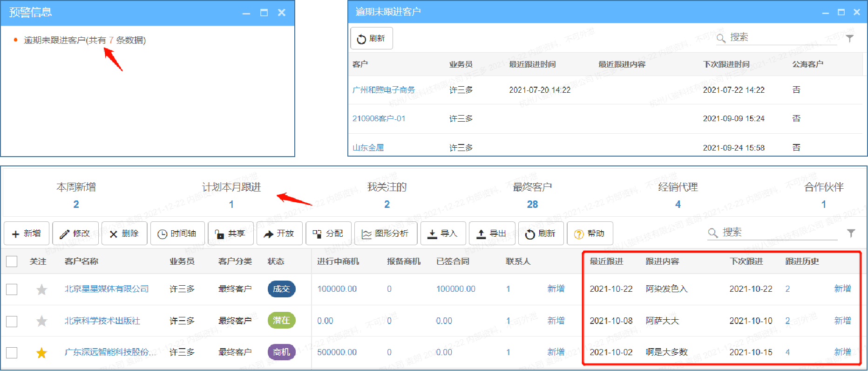Check the box for 北京星星媒体有限公司 row
The width and height of the screenshot is (868, 371).
click(x=12, y=289)
